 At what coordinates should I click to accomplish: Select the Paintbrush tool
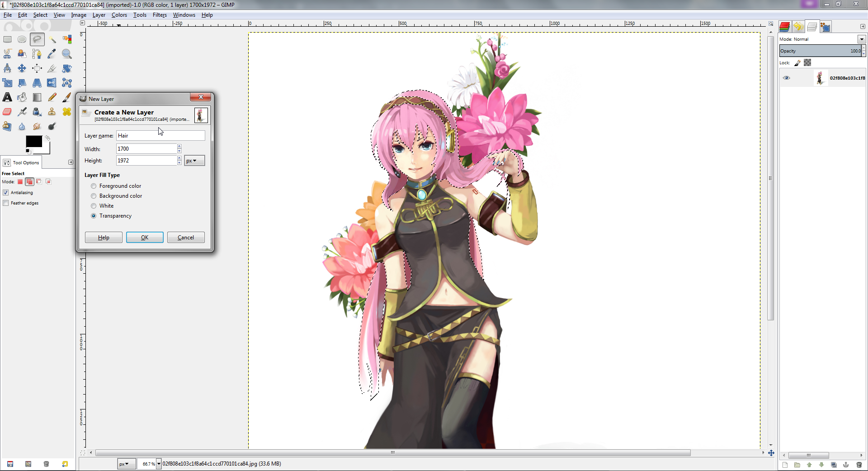(67, 97)
